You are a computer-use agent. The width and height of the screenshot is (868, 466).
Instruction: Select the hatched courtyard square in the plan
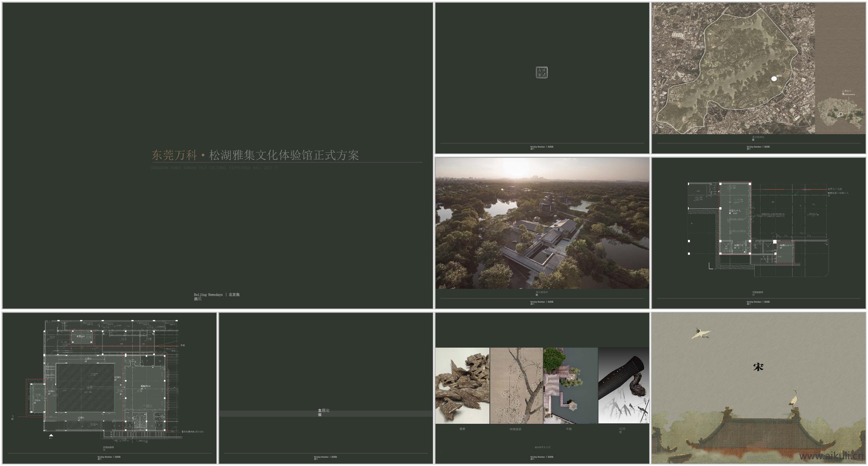coord(85,388)
